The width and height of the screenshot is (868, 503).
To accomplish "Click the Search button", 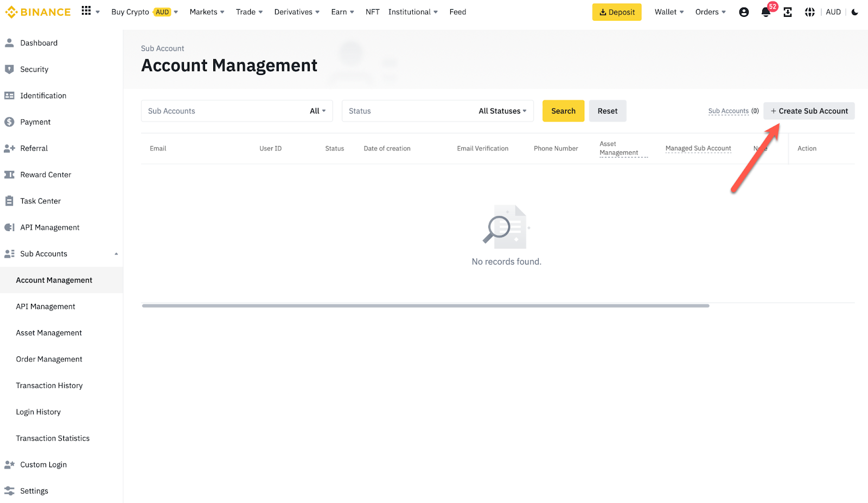I will pos(563,111).
